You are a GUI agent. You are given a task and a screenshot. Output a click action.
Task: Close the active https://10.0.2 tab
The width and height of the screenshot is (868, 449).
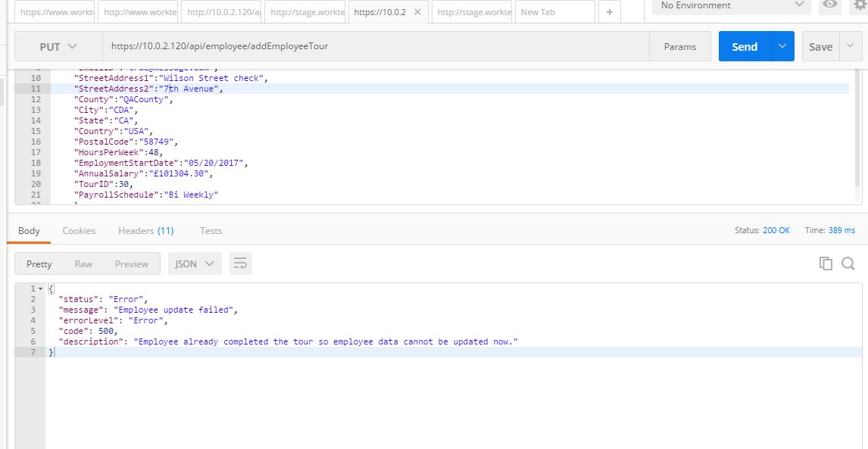(417, 12)
